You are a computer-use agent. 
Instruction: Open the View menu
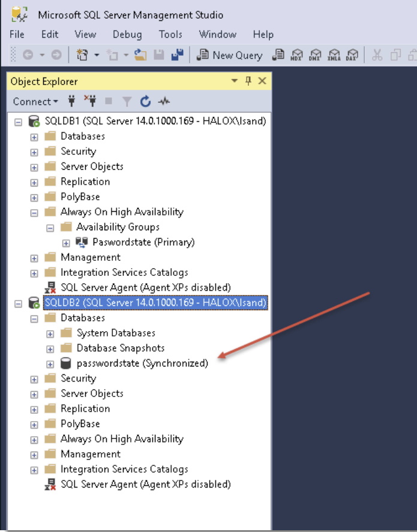[x=86, y=34]
